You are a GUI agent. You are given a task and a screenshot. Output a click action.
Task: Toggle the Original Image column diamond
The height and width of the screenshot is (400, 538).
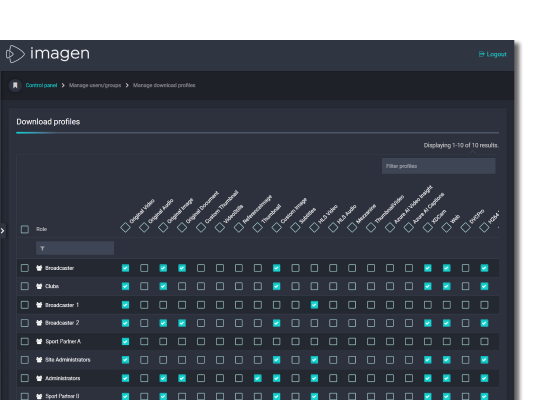pyautogui.click(x=163, y=227)
